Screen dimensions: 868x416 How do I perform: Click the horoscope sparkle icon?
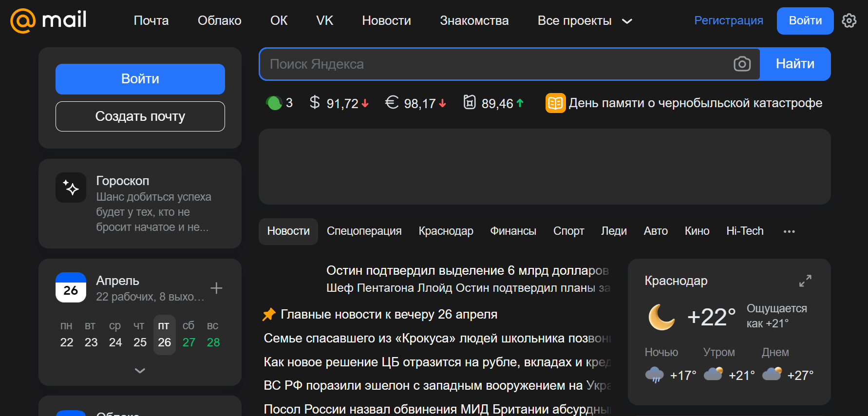click(71, 188)
